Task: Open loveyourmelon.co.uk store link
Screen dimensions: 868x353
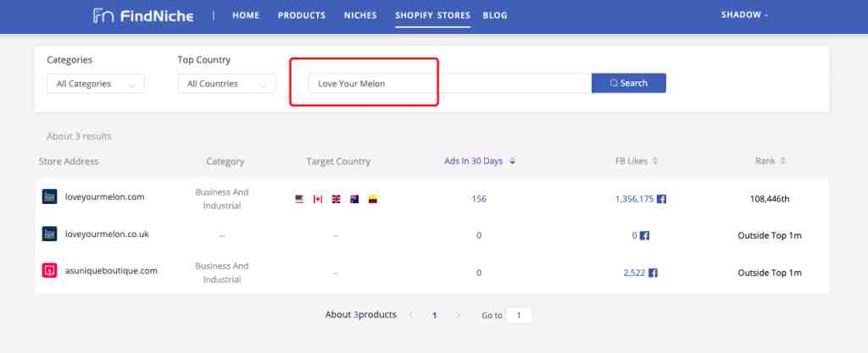Action: (x=107, y=234)
